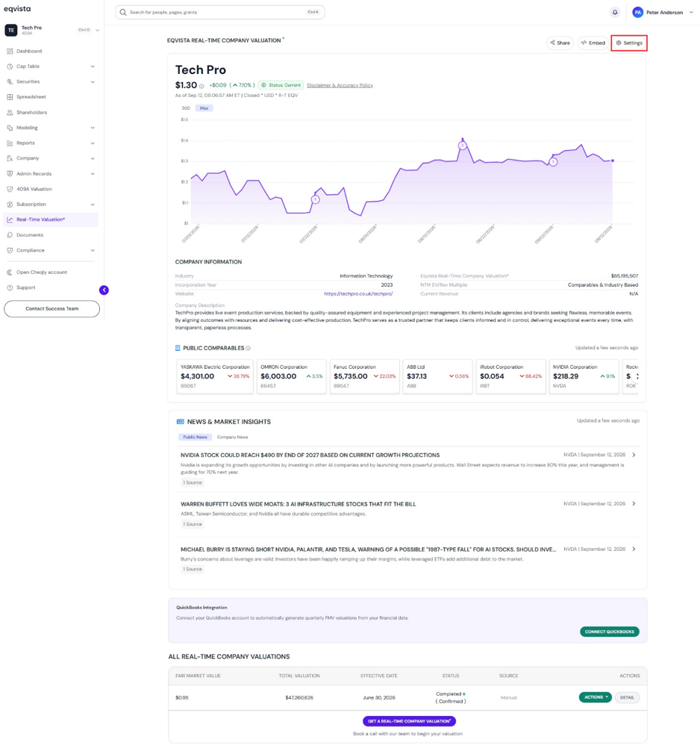
Task: Click the PA user avatar
Action: tap(638, 13)
